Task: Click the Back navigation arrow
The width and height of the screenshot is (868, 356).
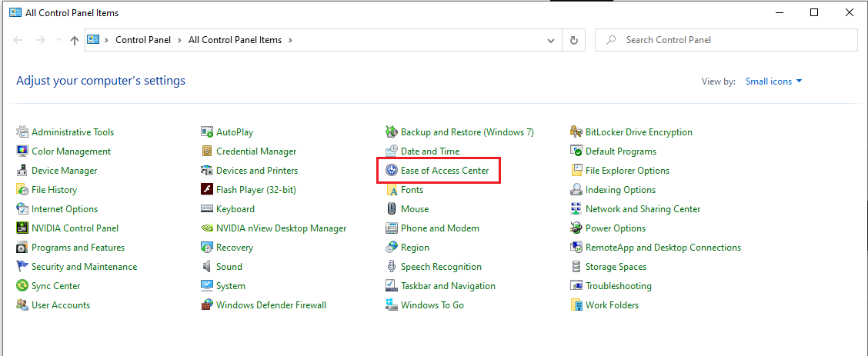Action: [x=18, y=40]
